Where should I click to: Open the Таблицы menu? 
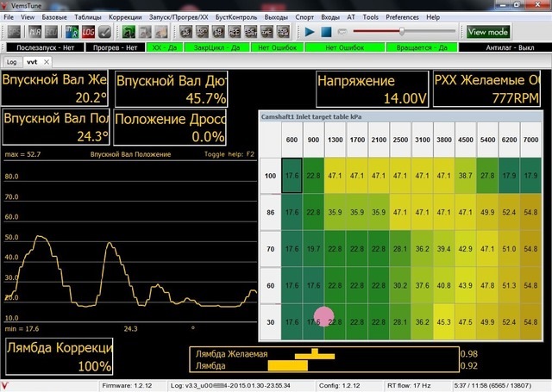tap(88, 17)
